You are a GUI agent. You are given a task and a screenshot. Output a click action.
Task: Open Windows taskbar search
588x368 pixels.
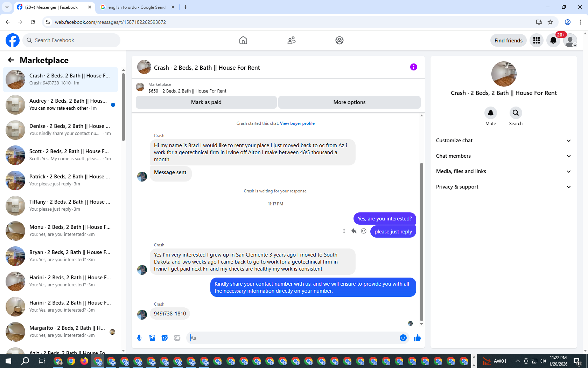pos(25,361)
